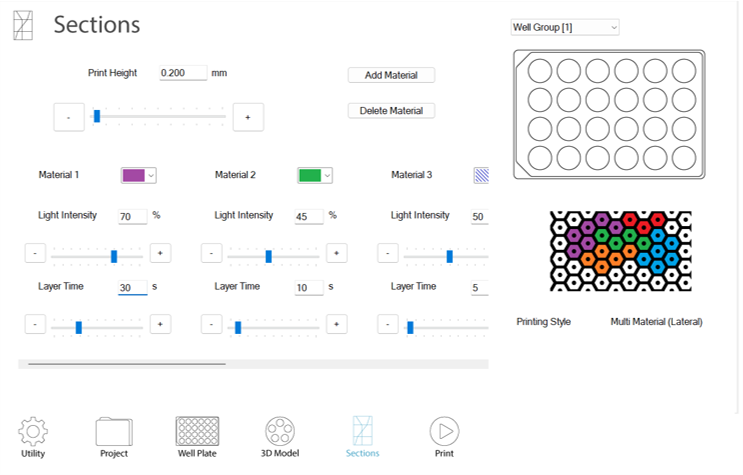This screenshot has width=743, height=475.
Task: Click the Material 3 label
Action: point(411,175)
